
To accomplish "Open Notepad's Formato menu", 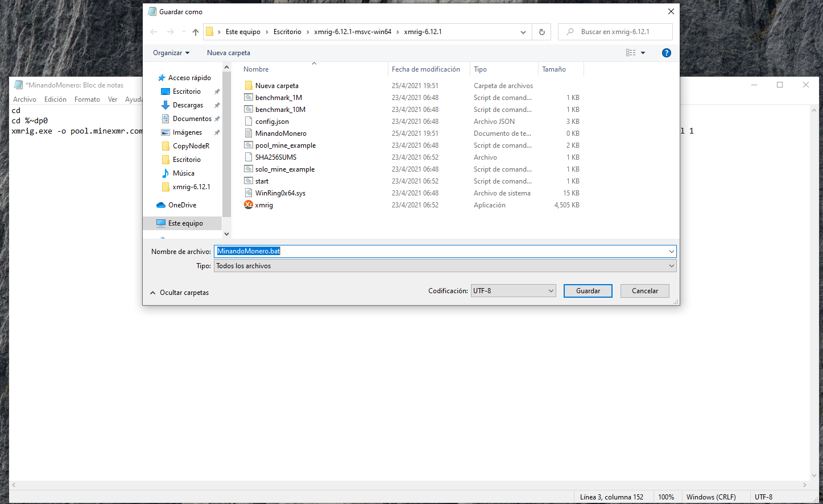I will pos(87,99).
